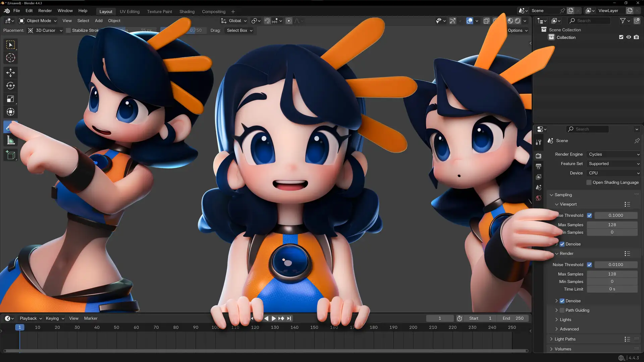Activate the Measure tool

[10, 140]
